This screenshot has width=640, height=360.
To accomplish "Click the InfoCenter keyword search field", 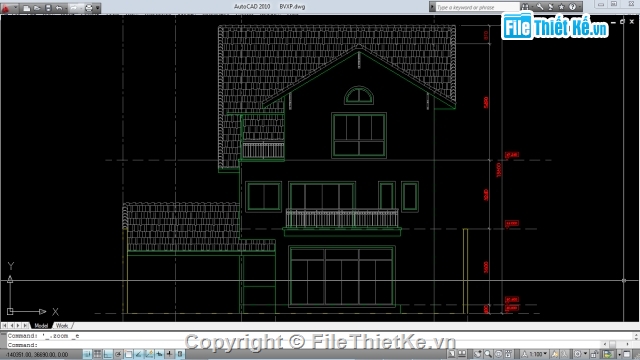I will [x=476, y=7].
